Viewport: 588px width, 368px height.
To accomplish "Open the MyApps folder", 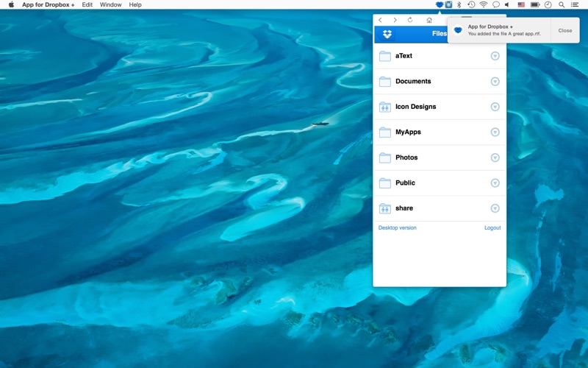I will click(x=408, y=132).
